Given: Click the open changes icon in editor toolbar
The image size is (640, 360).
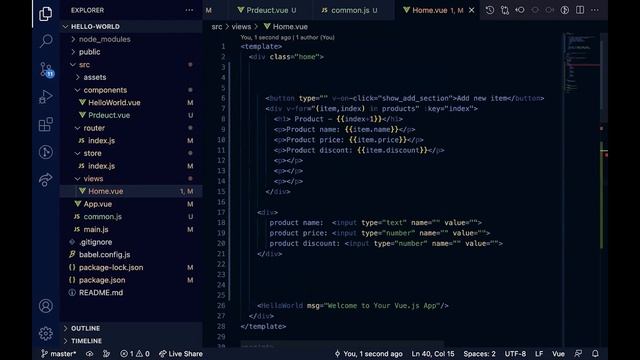Looking at the screenshot, I should [x=504, y=10].
